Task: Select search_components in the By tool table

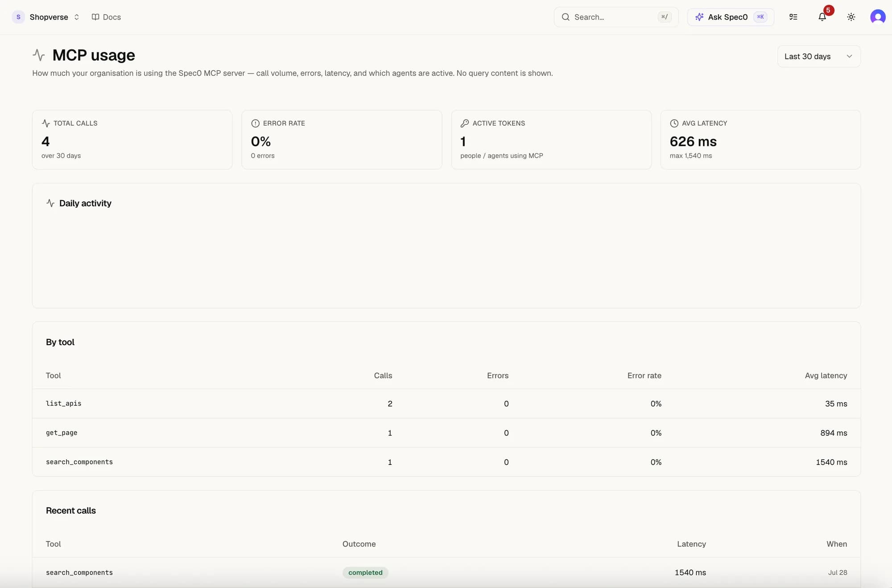Action: coord(446,462)
